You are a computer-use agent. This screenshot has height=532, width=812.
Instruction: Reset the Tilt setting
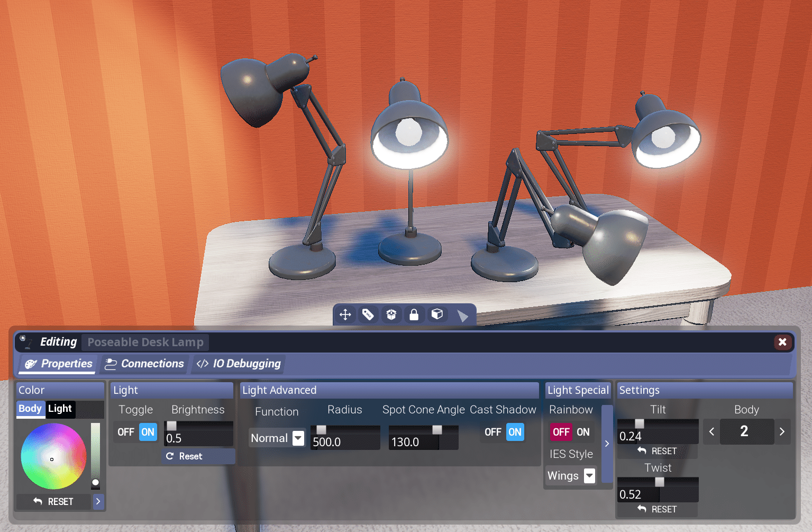coord(658,452)
